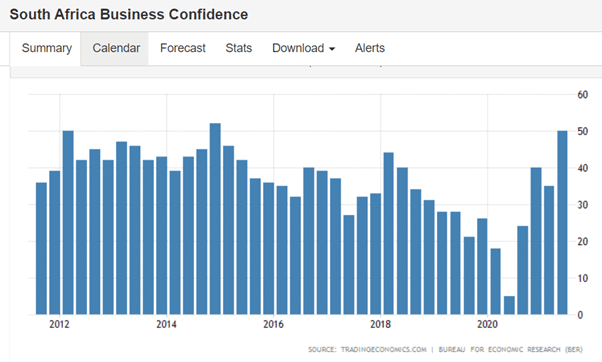This screenshot has height=362, width=602.
Task: Click the lowest bar in 2020
Action: pos(509,305)
